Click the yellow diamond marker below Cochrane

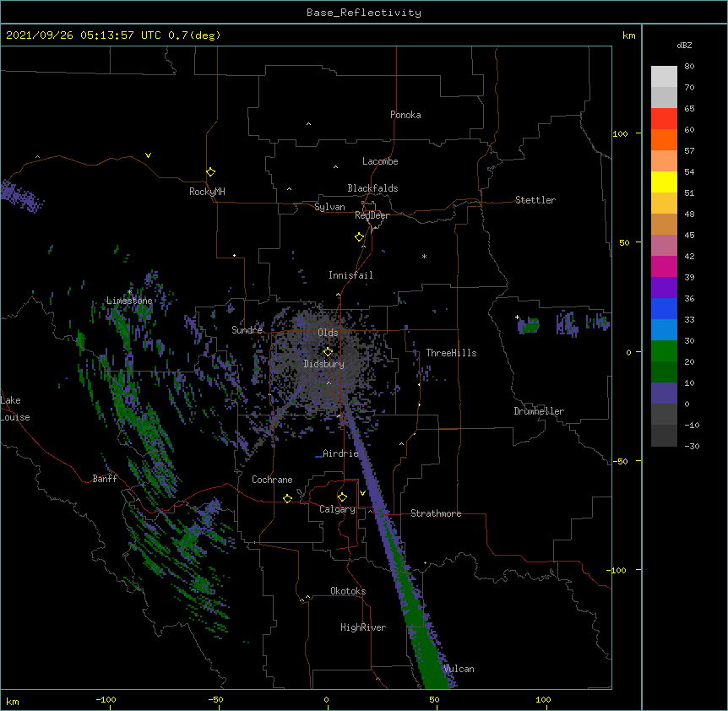(x=287, y=498)
